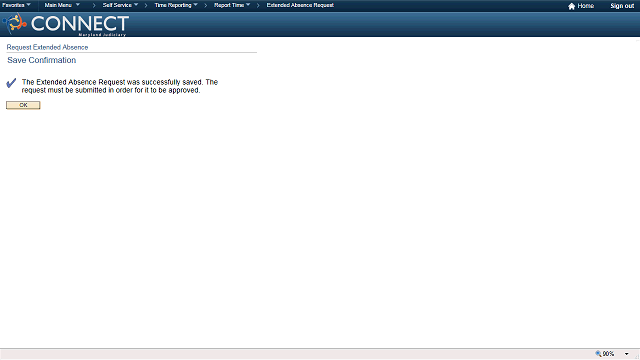Click the OK button
This screenshot has height=360, width=640.
tap(23, 105)
